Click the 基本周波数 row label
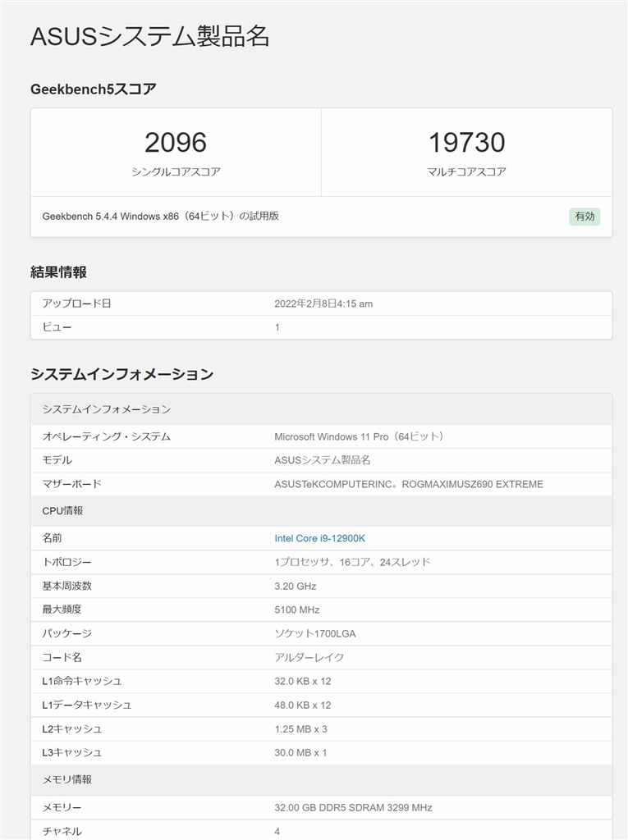Viewport: 628px width, 840px height. [x=67, y=586]
